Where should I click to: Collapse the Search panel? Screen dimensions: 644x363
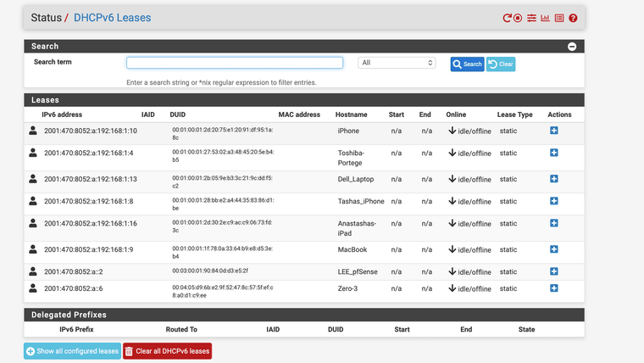pos(572,47)
